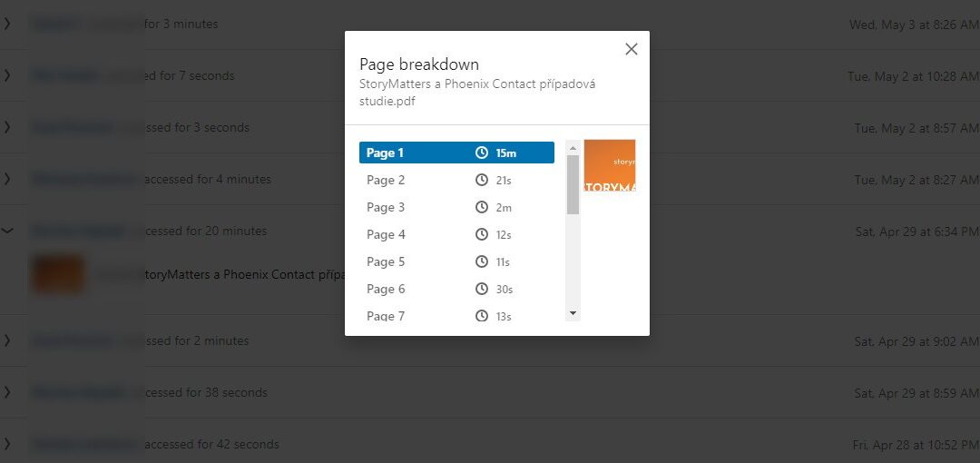Expand the entry accessed for 4 minutes

pos(7,179)
